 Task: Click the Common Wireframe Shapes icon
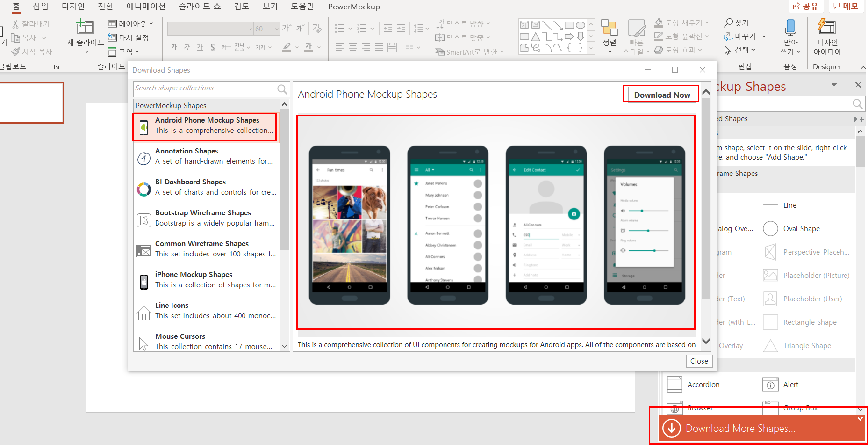(x=144, y=251)
